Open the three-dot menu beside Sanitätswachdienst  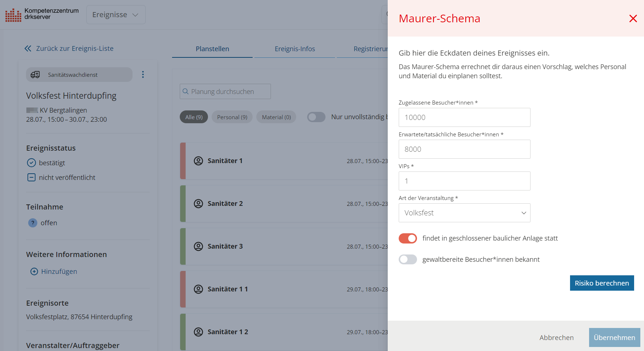tap(143, 75)
